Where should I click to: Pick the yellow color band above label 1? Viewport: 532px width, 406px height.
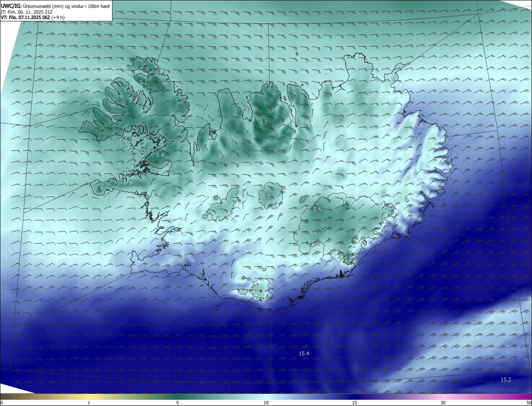pos(89,396)
